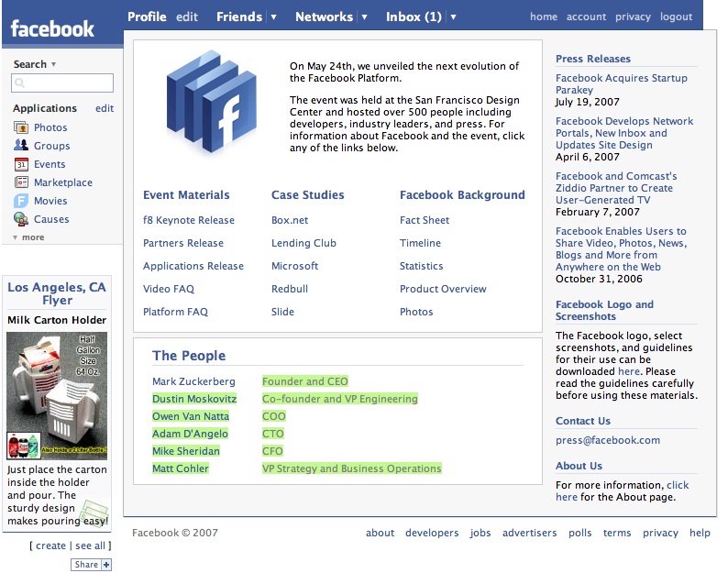The width and height of the screenshot is (728, 584).
Task: Click the Milk Carton Holder ad image
Action: (x=57, y=395)
